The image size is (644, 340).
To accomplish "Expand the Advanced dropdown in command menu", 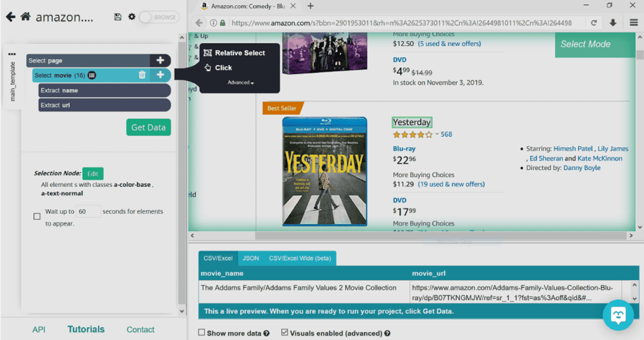I will click(241, 82).
